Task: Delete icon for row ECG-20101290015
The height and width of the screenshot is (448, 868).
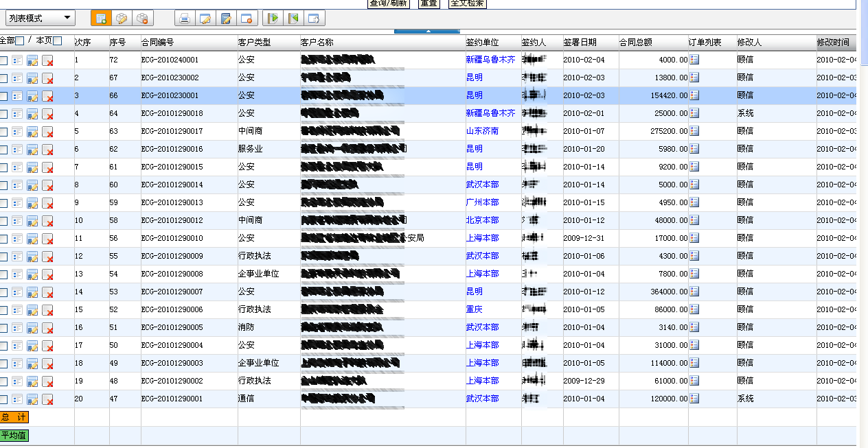Action: tap(47, 167)
